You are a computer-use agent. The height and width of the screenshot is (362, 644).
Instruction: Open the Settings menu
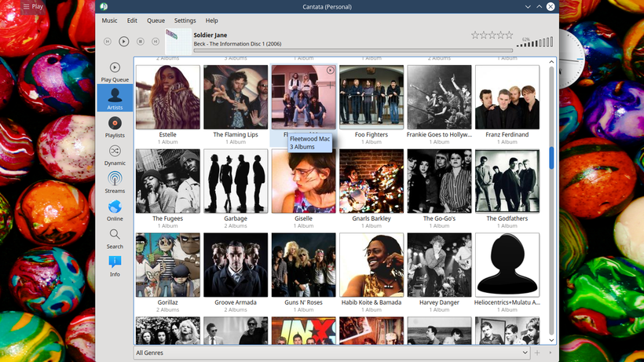185,20
